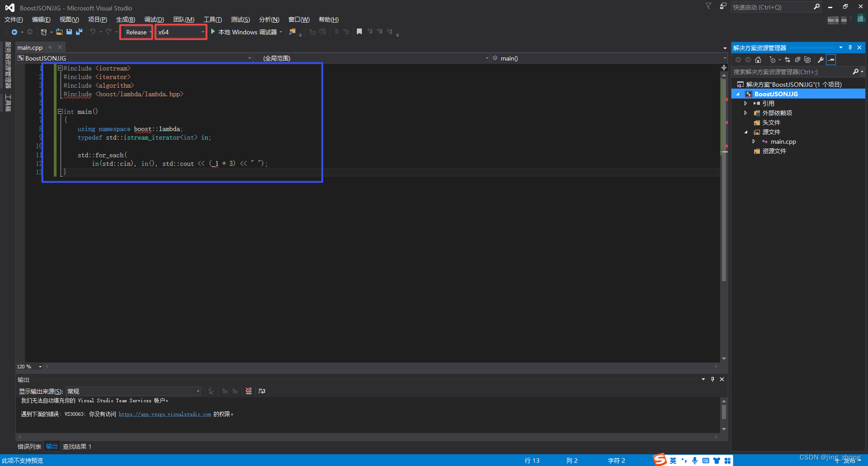The width and height of the screenshot is (868, 466).
Task: Open Solution Explorer properties wrench icon
Action: pos(821,59)
